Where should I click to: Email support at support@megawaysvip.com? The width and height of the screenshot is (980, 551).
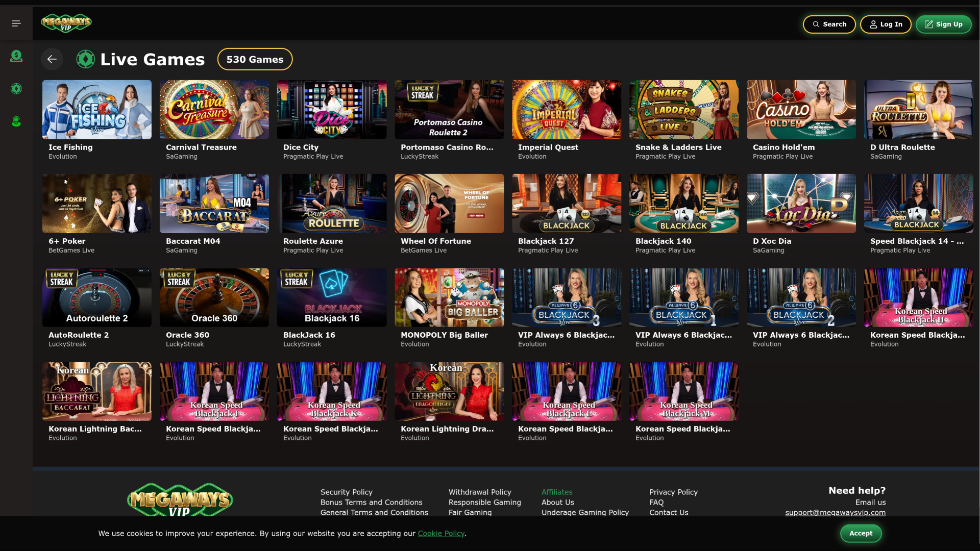836,512
